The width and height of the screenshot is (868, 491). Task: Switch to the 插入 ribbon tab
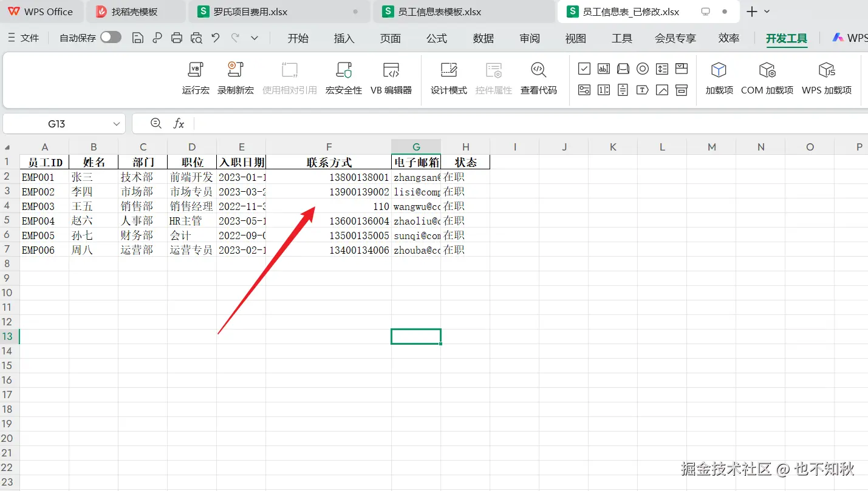[344, 38]
